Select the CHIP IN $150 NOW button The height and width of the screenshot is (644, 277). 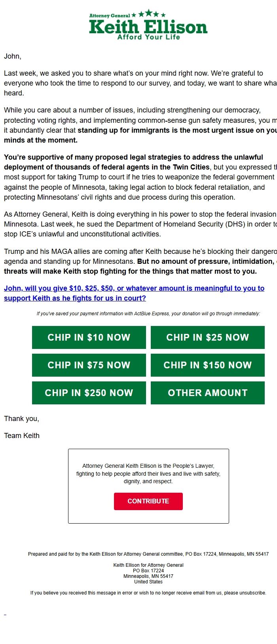pos(207,365)
